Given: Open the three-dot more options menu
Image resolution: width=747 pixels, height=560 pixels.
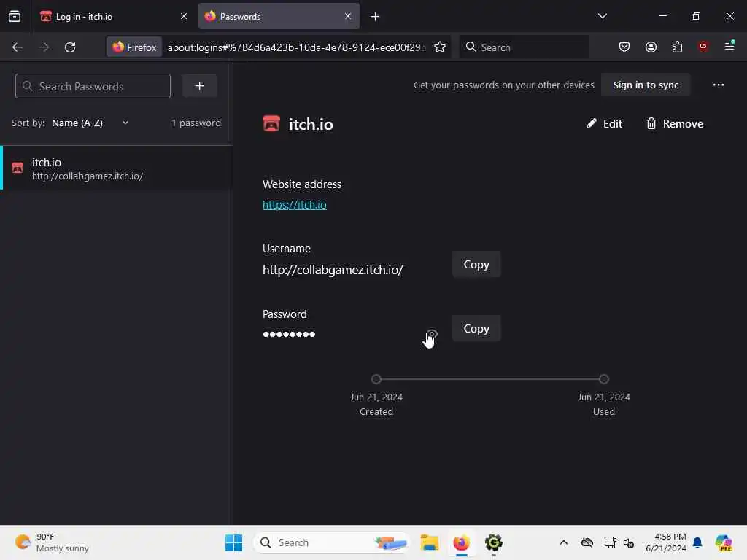Looking at the screenshot, I should click(718, 85).
